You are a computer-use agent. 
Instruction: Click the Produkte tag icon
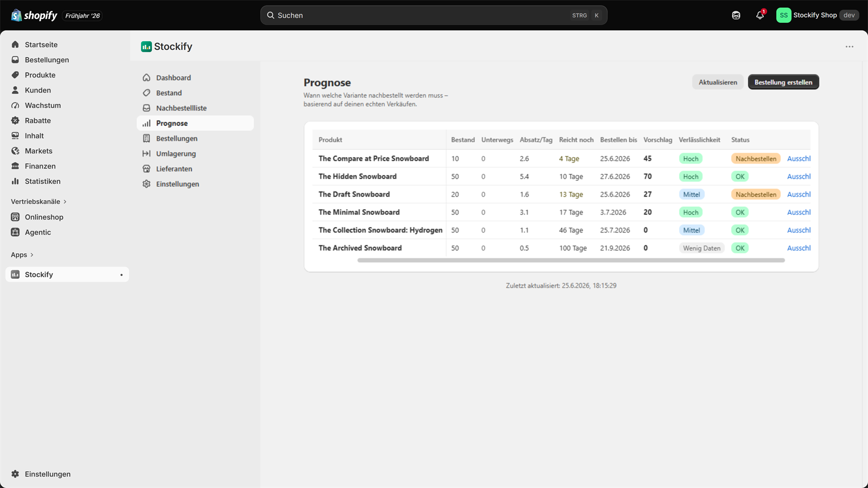tap(15, 75)
